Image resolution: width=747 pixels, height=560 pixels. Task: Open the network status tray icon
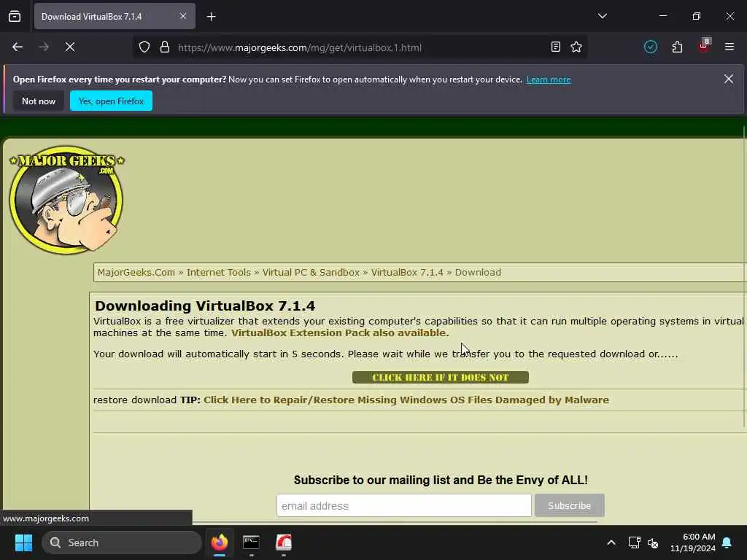coord(634,542)
